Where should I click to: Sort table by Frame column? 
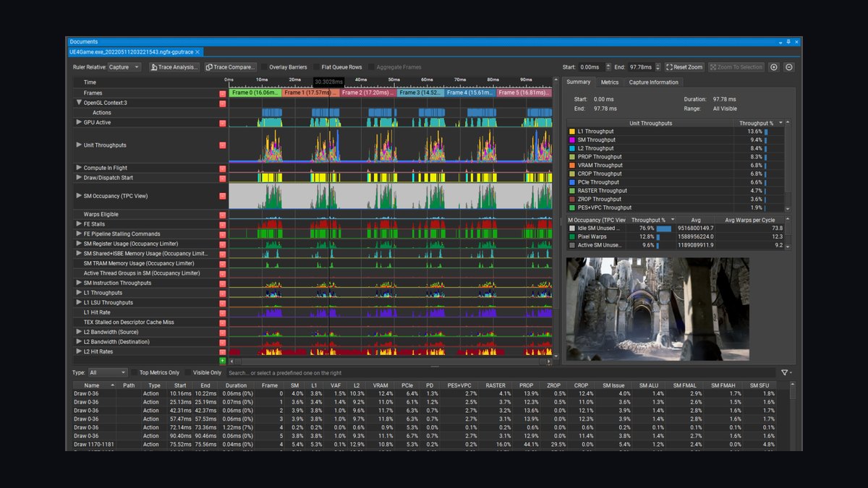[x=270, y=385]
